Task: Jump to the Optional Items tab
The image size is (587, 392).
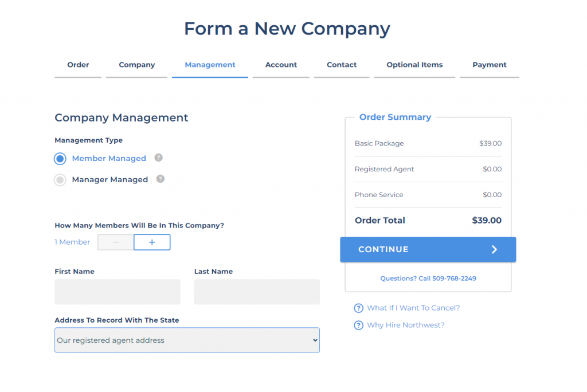Action: [414, 65]
